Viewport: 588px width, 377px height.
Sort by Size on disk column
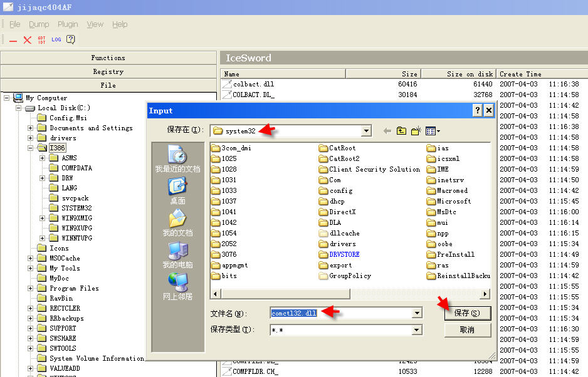459,74
